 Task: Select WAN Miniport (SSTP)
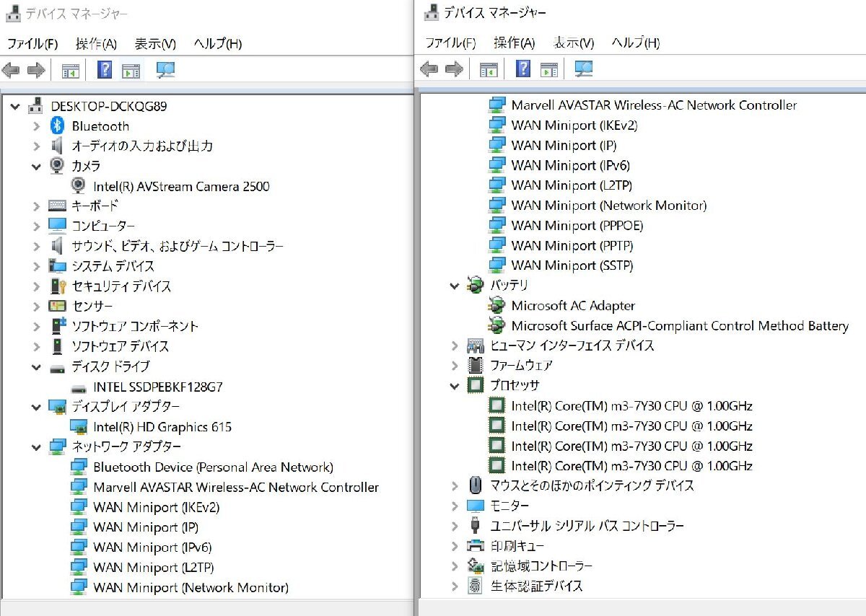point(572,266)
